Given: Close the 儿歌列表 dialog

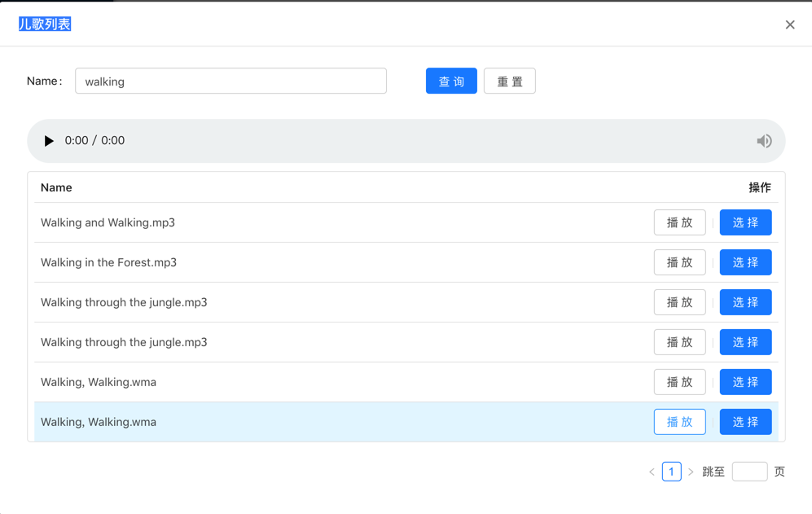Looking at the screenshot, I should coord(790,24).
